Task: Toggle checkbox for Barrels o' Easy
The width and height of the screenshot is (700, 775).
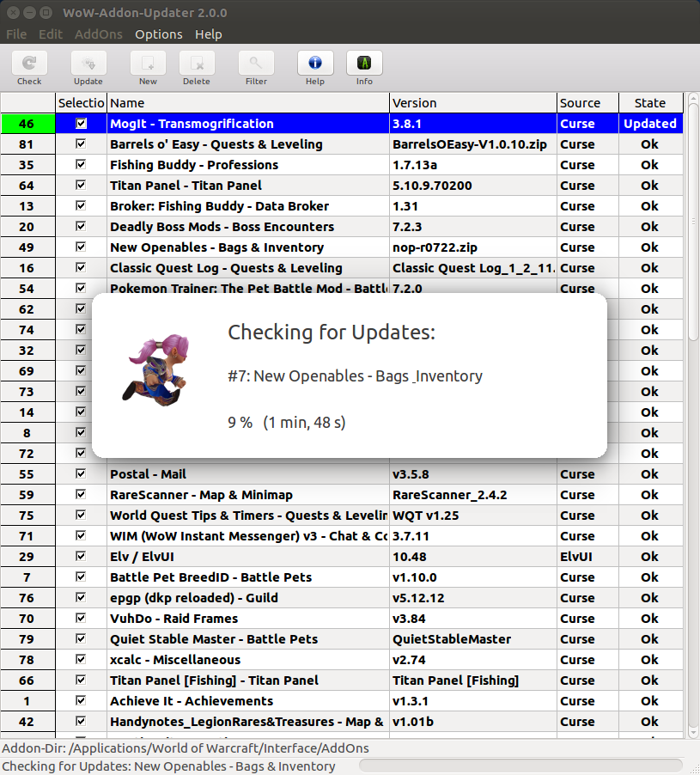Action: coord(81,143)
